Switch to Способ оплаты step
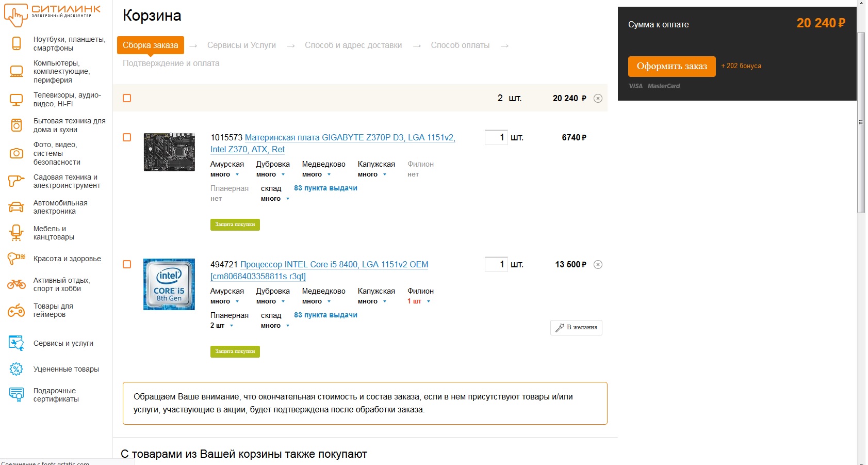868x465 pixels. pyautogui.click(x=460, y=45)
